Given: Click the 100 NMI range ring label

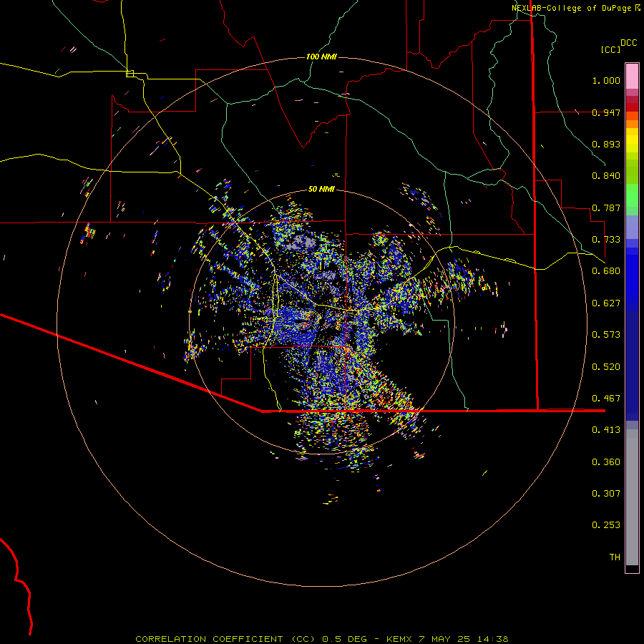Looking at the screenshot, I should 321,57.
